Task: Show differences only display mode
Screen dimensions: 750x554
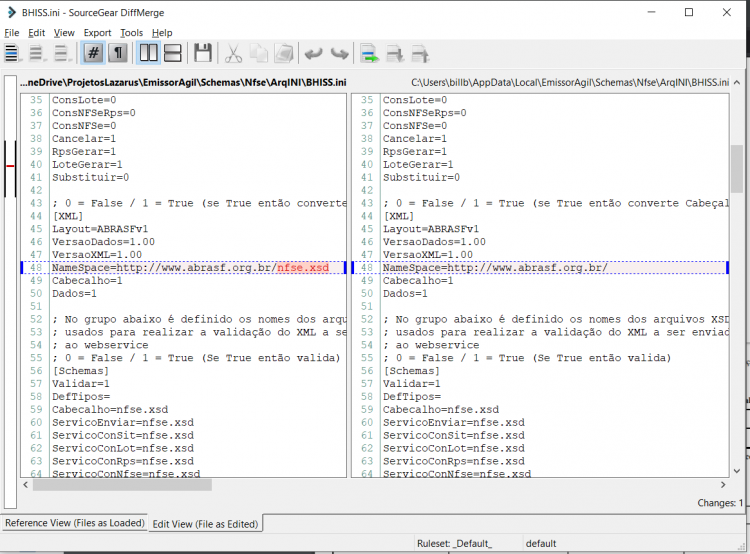Action: 36,53
